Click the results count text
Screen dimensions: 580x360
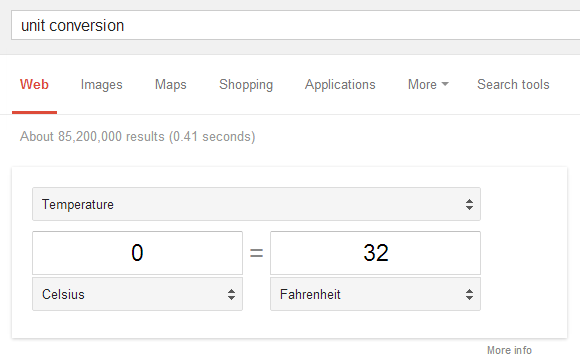pyautogui.click(x=138, y=137)
